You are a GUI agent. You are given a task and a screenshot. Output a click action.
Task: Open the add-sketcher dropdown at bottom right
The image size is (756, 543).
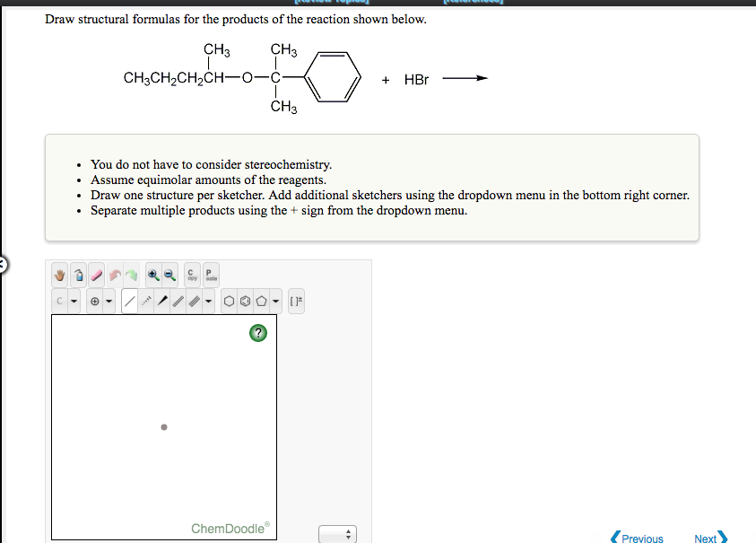338,532
